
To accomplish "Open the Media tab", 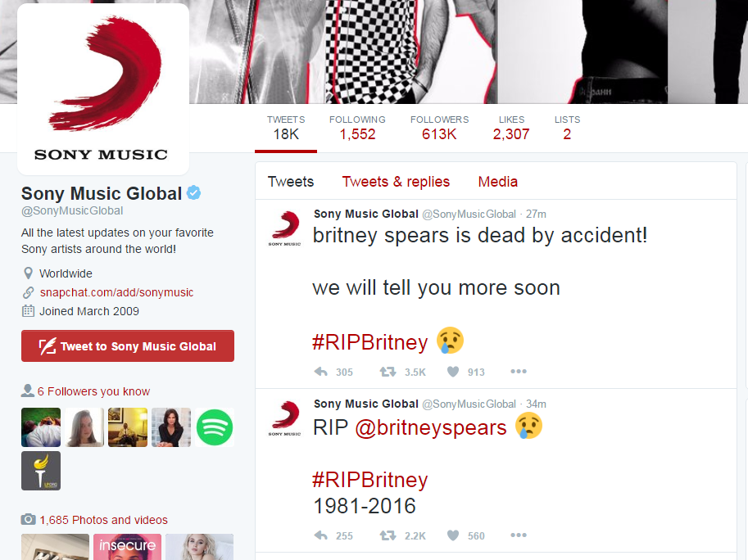I will coord(498,182).
